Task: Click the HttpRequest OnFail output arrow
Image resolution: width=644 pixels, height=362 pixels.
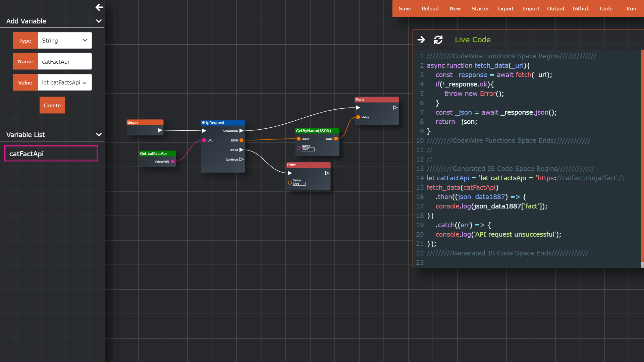Action: (241, 150)
